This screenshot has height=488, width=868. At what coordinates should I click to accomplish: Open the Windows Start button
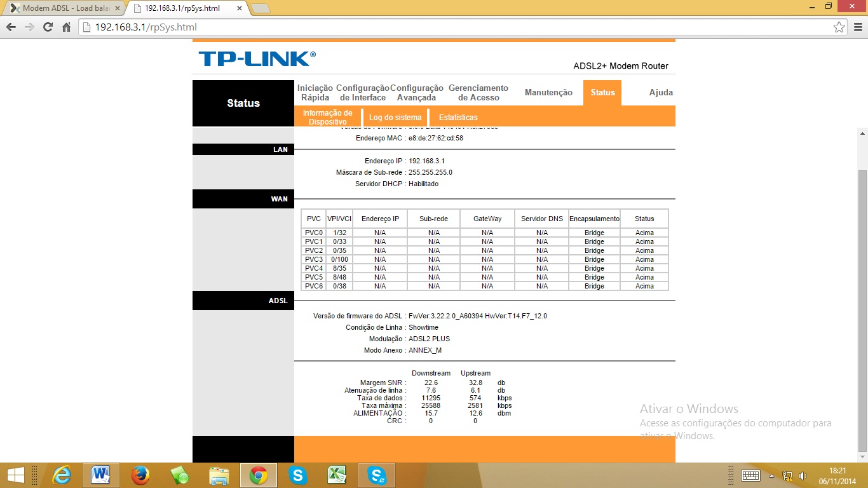(15, 475)
